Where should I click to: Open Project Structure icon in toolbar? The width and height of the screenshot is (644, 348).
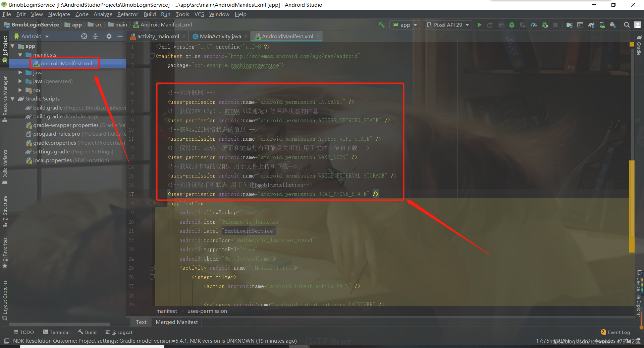(569, 25)
